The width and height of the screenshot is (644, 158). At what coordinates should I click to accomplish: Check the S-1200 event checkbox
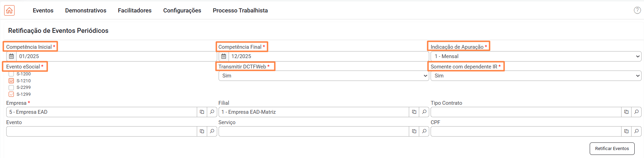point(11,74)
